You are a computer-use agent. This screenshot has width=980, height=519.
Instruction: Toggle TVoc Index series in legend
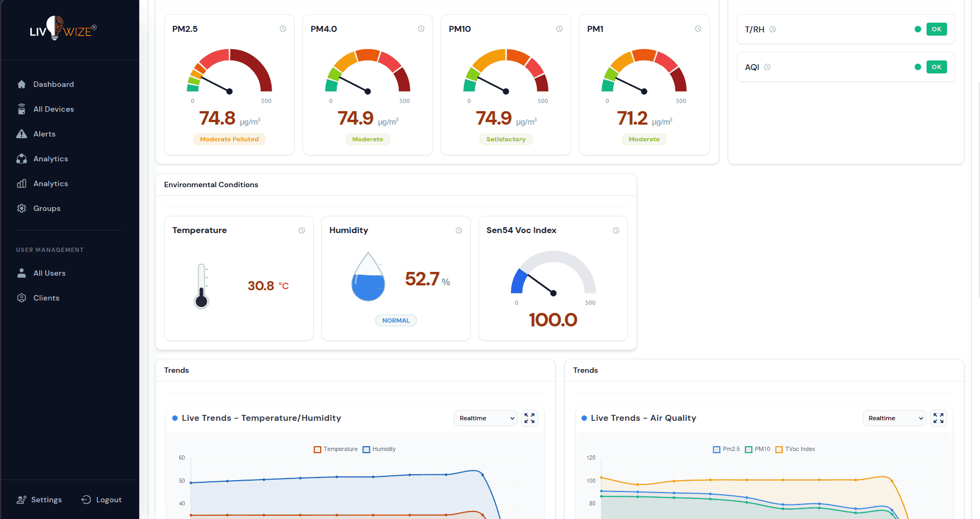795,449
